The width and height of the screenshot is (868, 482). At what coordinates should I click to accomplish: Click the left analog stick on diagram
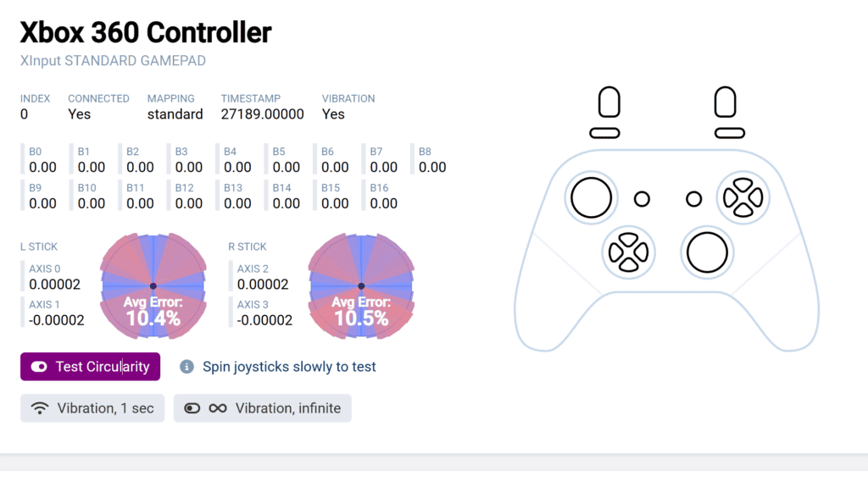click(591, 197)
